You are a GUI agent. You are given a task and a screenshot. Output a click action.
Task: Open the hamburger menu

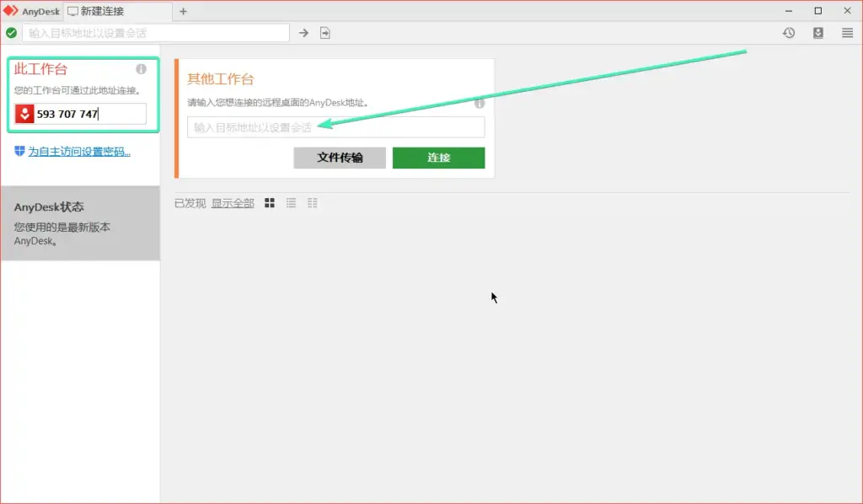click(x=845, y=33)
